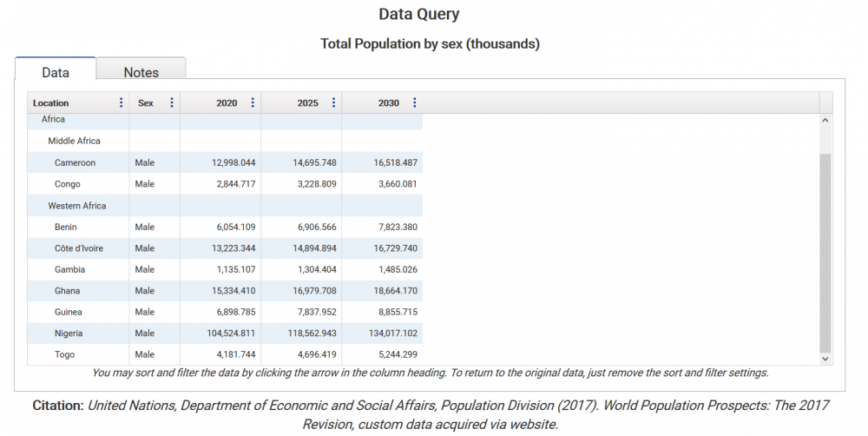This screenshot has height=436, width=868.
Task: Click Congo 2020 value 2,844.717
Action: tap(236, 184)
